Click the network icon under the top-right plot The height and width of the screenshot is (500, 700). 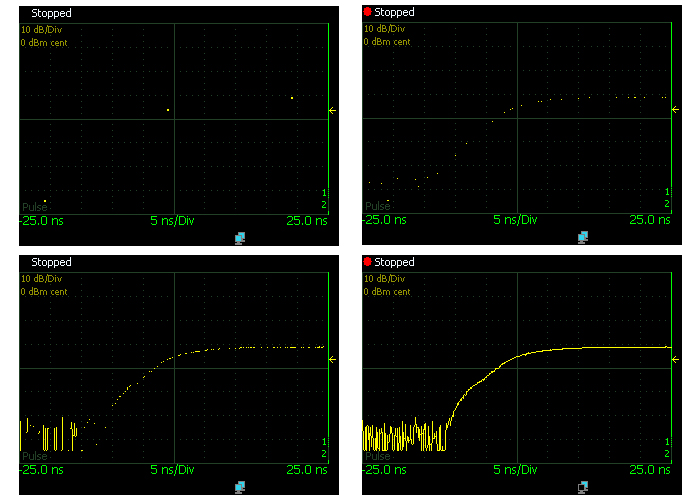[582, 237]
